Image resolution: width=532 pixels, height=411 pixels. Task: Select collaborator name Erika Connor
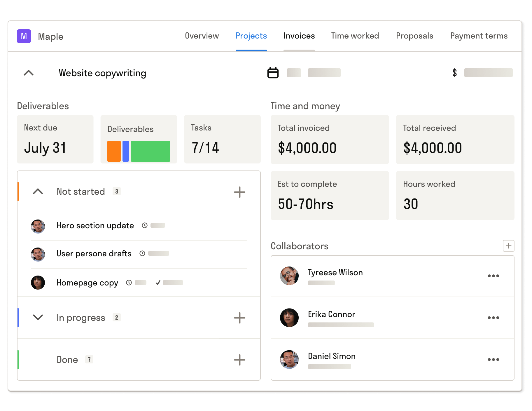[x=332, y=314]
